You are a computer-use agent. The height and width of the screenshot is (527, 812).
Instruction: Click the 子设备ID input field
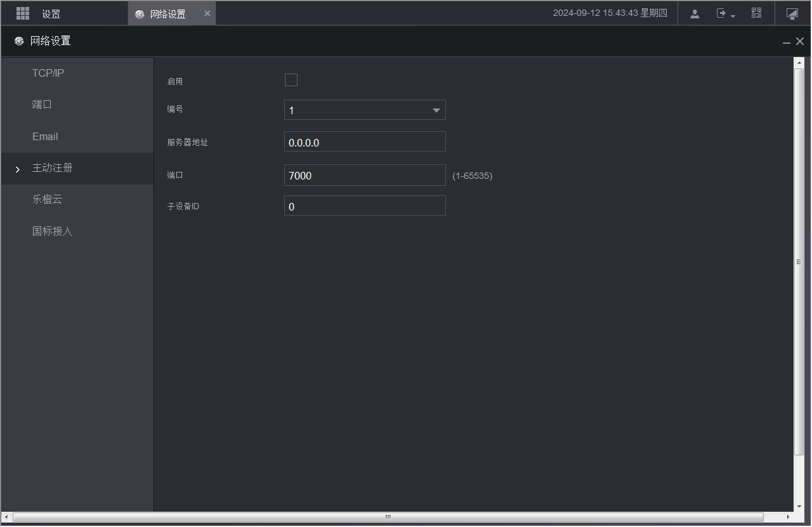point(365,206)
